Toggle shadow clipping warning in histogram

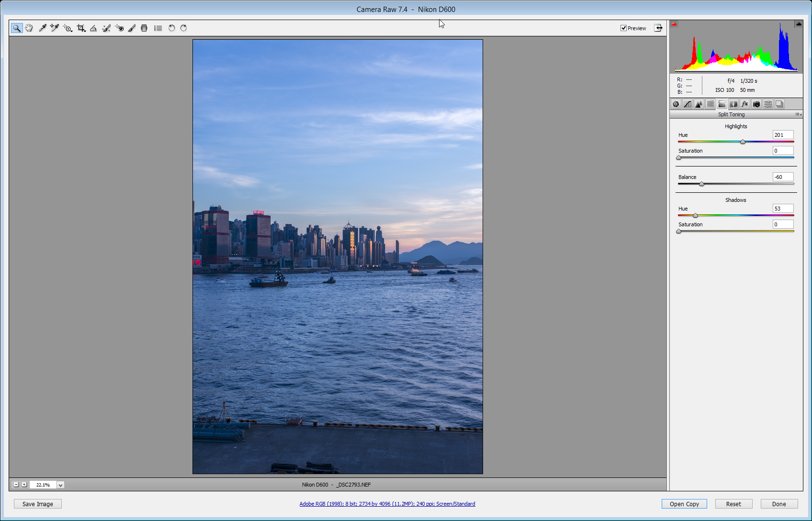click(x=674, y=24)
